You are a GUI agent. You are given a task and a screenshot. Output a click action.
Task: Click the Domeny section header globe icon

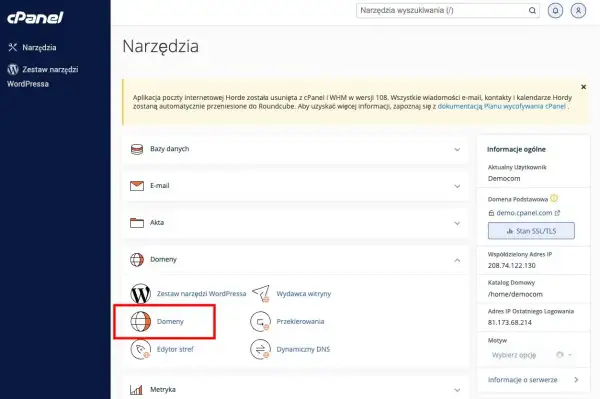[137, 259]
